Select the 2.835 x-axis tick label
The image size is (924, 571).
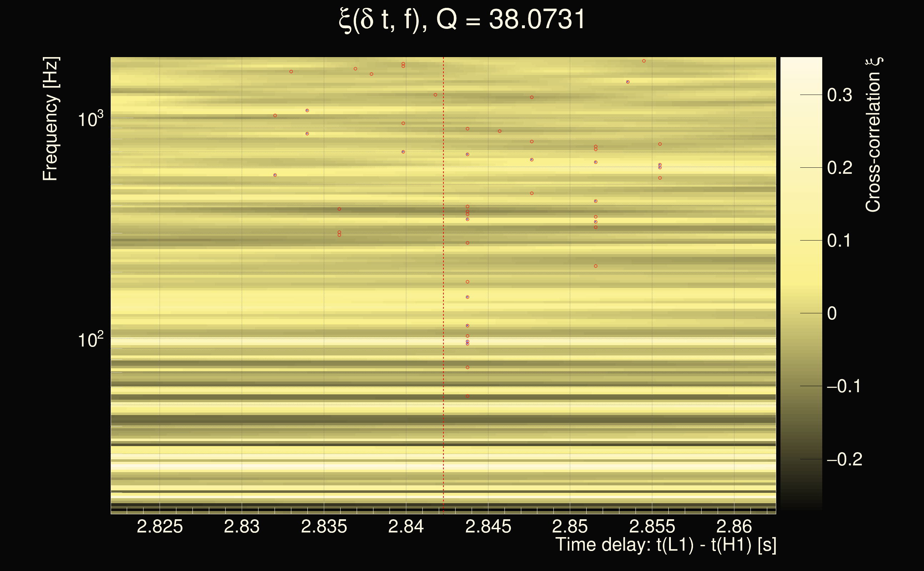coord(324,527)
